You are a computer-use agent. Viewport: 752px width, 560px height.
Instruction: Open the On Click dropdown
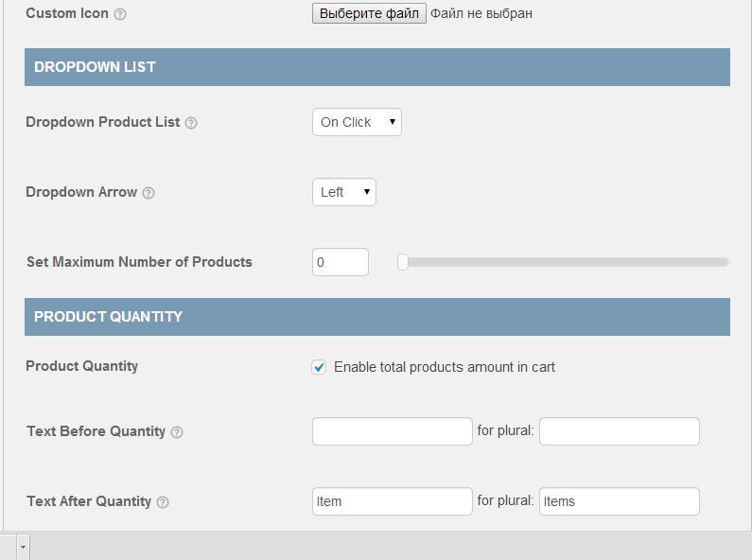[357, 122]
